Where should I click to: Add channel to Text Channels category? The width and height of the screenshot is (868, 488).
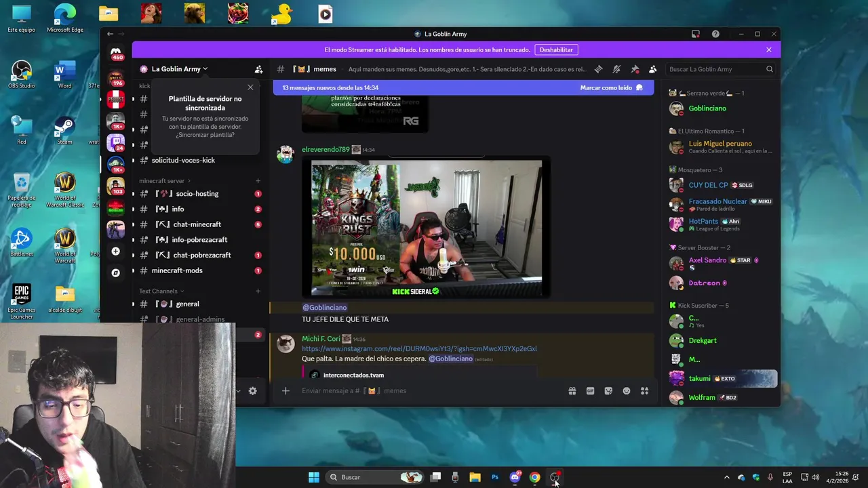coord(258,291)
